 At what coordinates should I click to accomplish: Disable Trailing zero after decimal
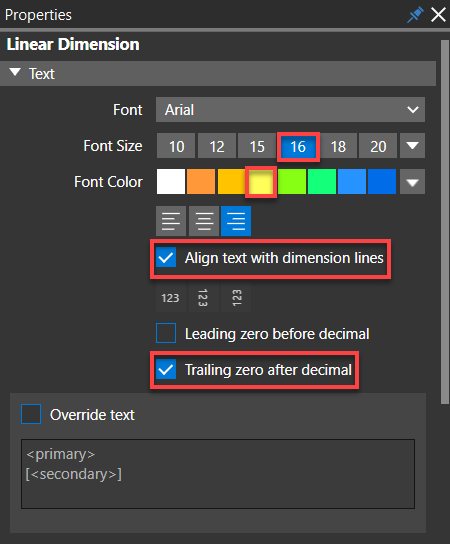(x=166, y=369)
